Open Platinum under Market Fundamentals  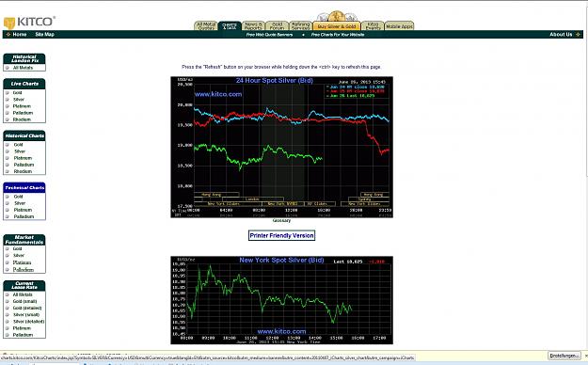pos(22,262)
